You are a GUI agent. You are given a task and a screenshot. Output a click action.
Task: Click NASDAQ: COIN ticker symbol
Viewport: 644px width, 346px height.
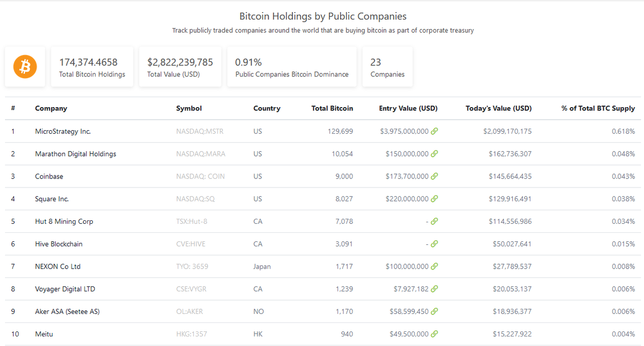pos(200,176)
